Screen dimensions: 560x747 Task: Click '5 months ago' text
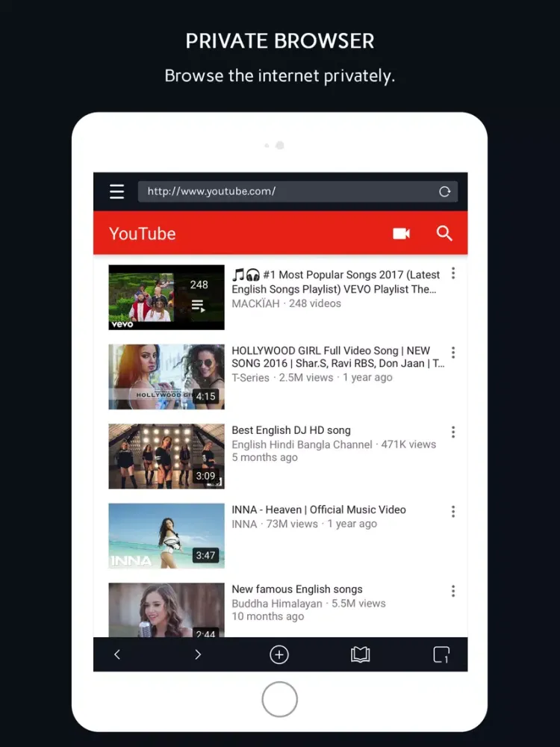pos(265,457)
